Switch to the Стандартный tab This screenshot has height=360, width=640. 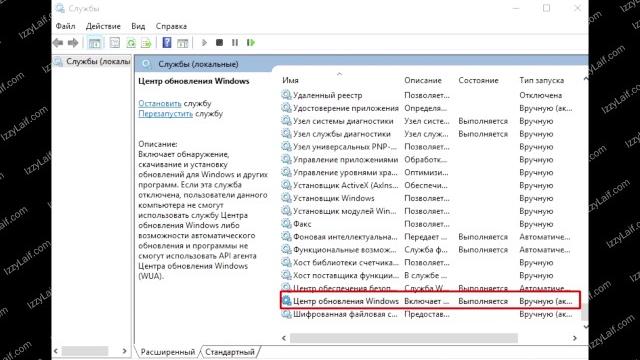[230, 351]
